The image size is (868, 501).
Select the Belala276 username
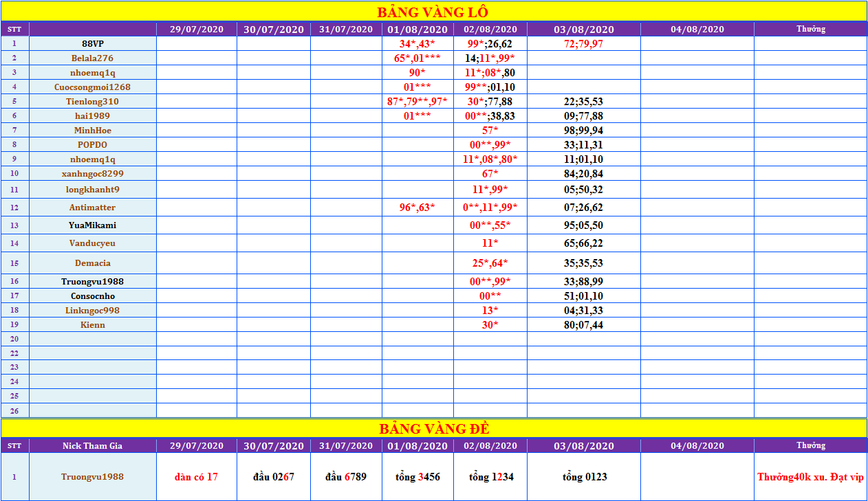click(x=93, y=58)
